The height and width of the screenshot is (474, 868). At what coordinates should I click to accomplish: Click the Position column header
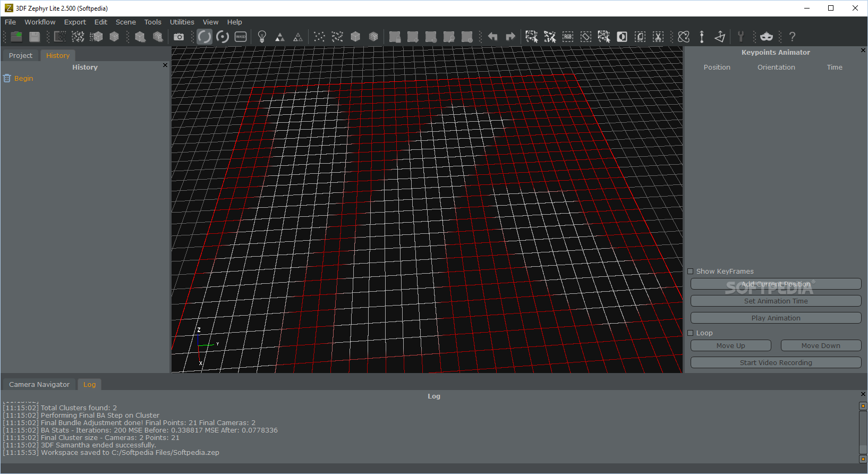tap(717, 67)
